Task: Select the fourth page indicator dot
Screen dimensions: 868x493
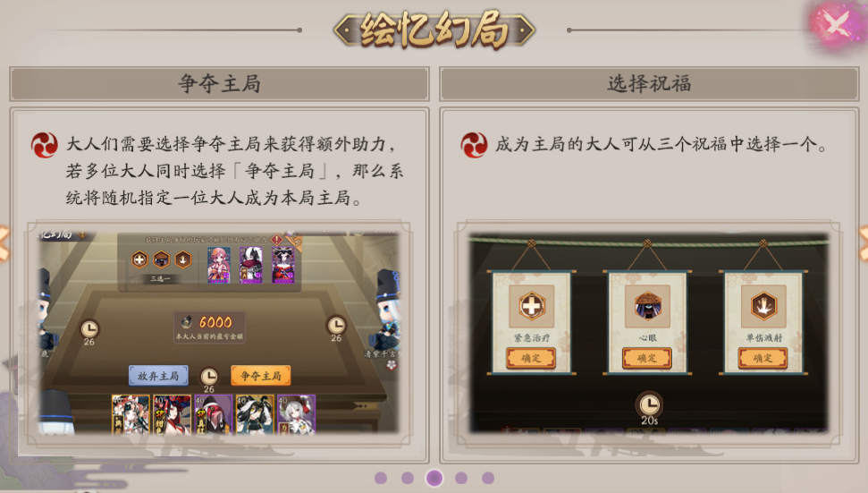Action: 461,478
